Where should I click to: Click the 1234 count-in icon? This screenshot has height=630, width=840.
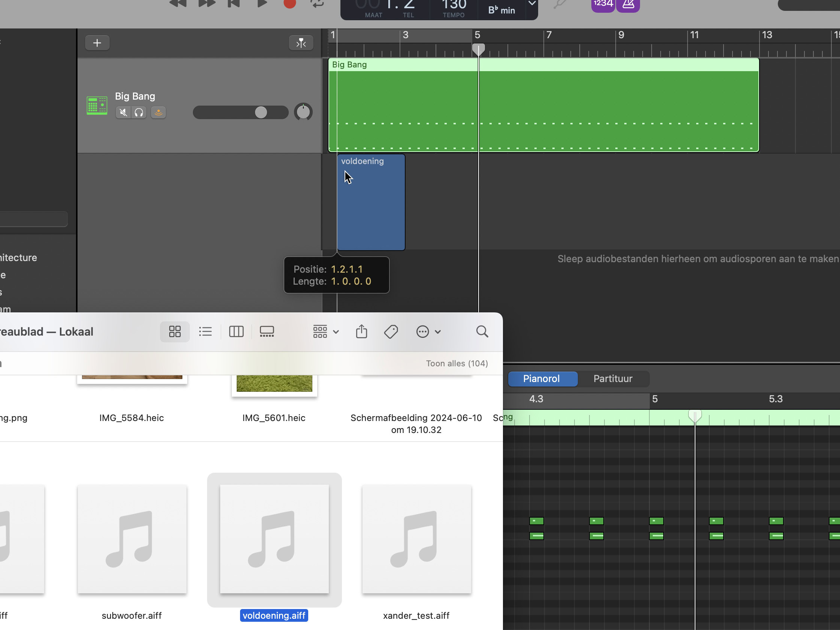[x=602, y=4]
